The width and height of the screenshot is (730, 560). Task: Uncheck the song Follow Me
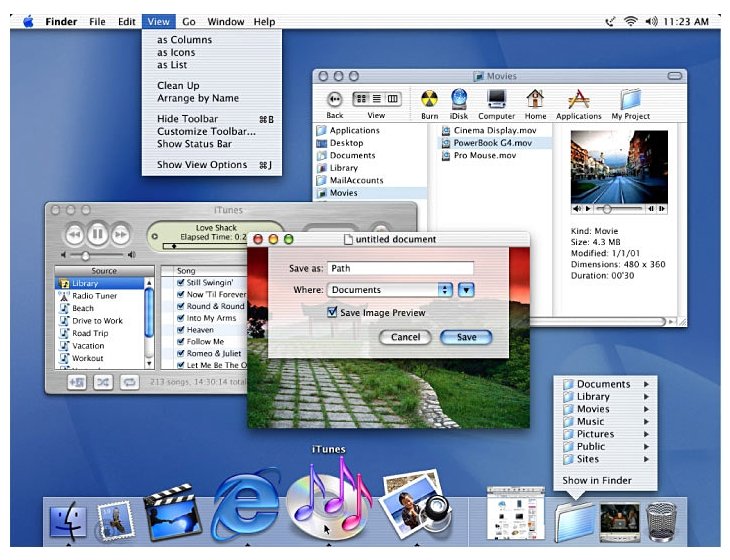pos(181,341)
